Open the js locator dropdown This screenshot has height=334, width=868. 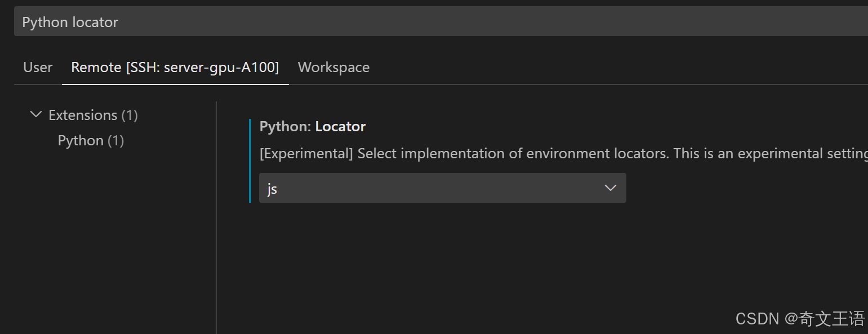pos(442,188)
